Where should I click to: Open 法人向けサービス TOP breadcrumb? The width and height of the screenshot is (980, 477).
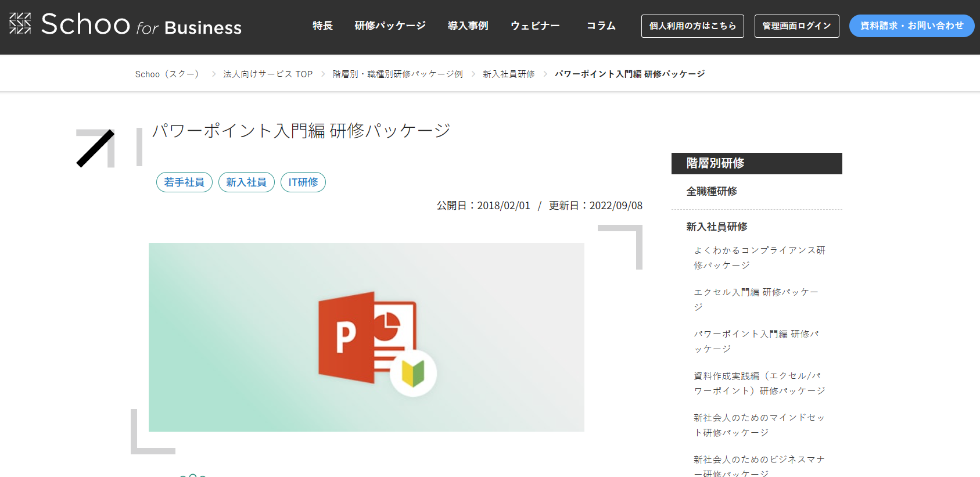pyautogui.click(x=268, y=74)
